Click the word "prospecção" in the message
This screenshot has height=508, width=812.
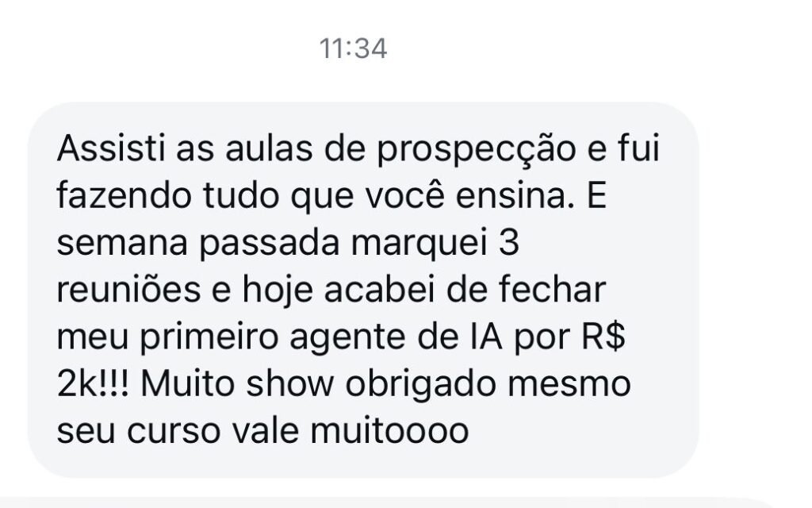click(x=476, y=150)
